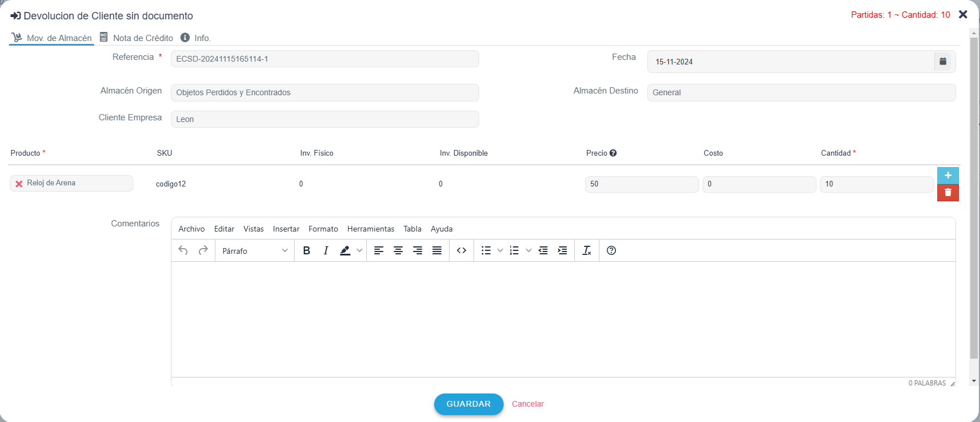Click the Fecha date field
Screen dimensions: 980x422
pyautogui.click(x=791, y=62)
